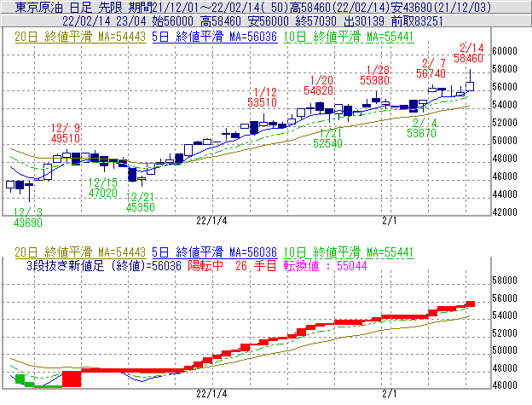Click the 始56000 opening value in header

pos(172,21)
